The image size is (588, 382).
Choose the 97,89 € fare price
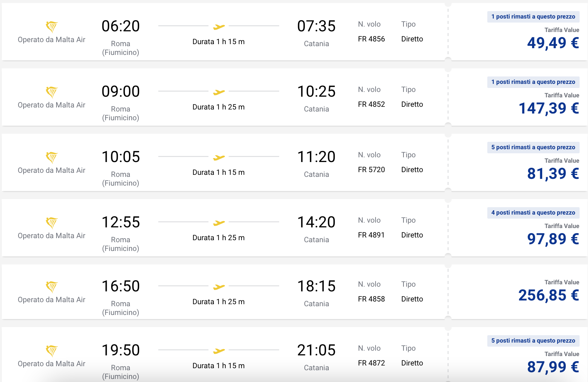pos(553,239)
